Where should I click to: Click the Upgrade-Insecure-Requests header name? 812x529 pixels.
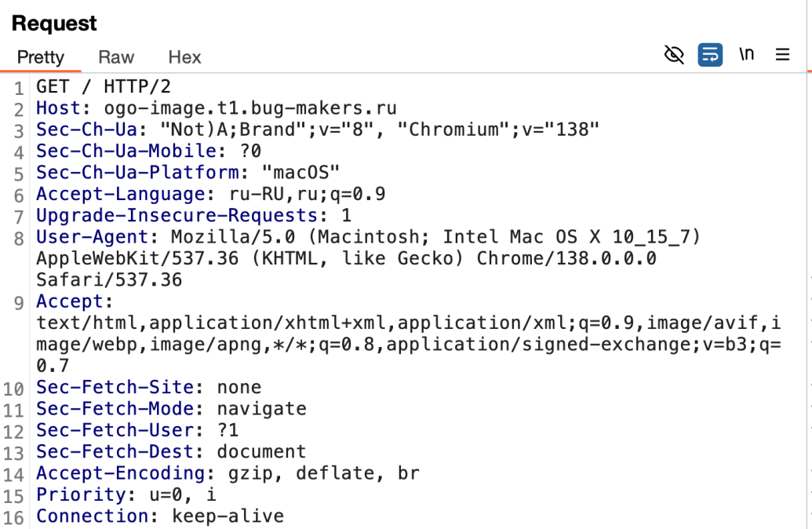point(177,216)
